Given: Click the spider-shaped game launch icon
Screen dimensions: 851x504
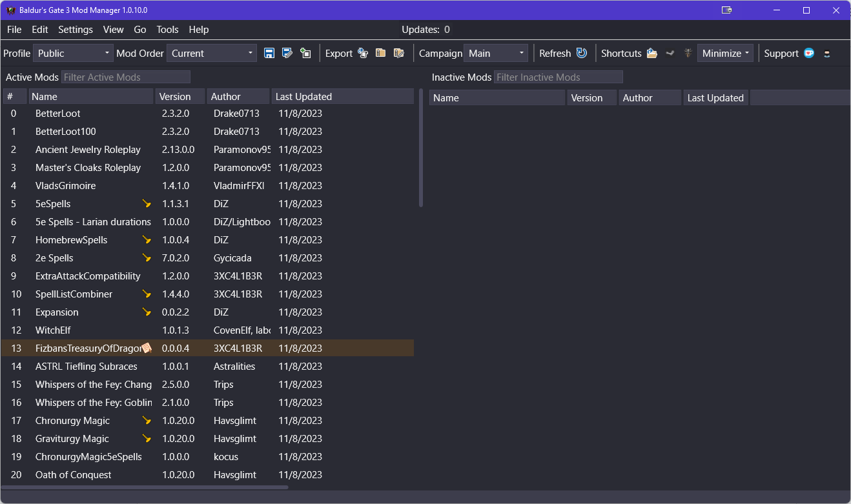Looking at the screenshot, I should click(x=688, y=53).
